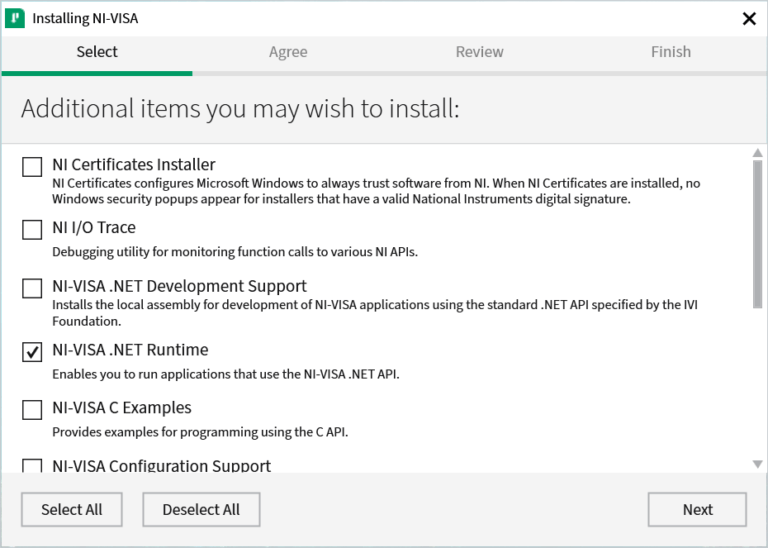The image size is (768, 548).
Task: Click the NI-VISA .NET Runtime label
Action: (130, 350)
